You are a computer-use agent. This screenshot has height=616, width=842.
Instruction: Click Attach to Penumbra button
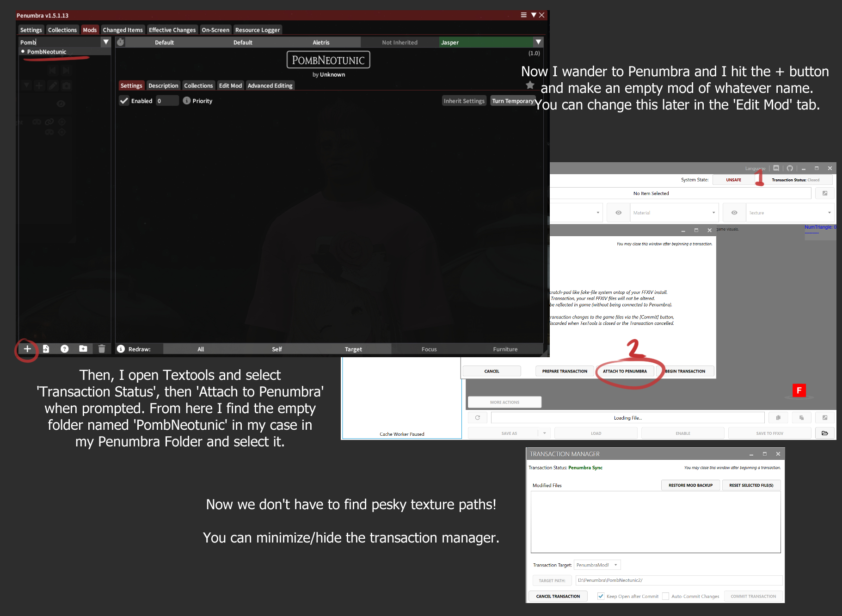(x=625, y=371)
